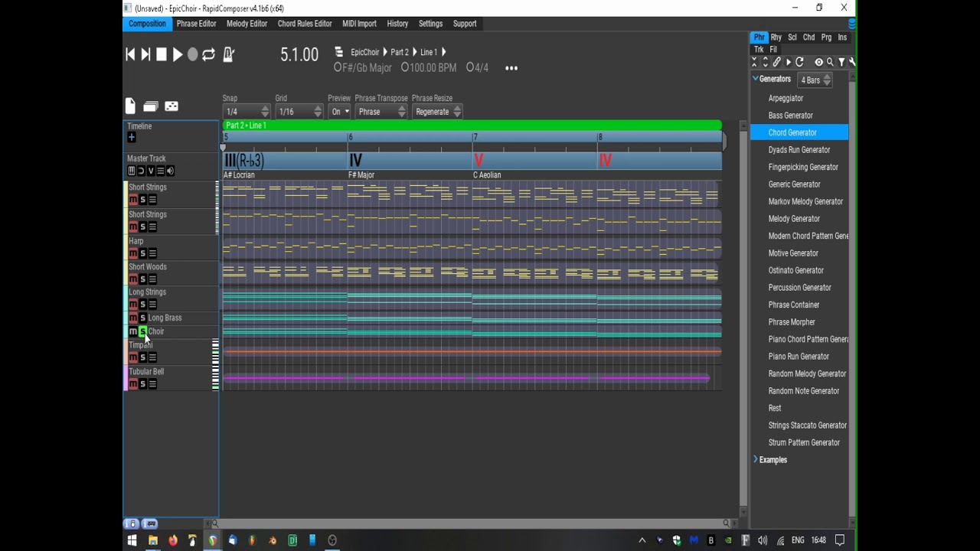
Task: Click the Master Track piano keys icon
Action: click(x=132, y=171)
